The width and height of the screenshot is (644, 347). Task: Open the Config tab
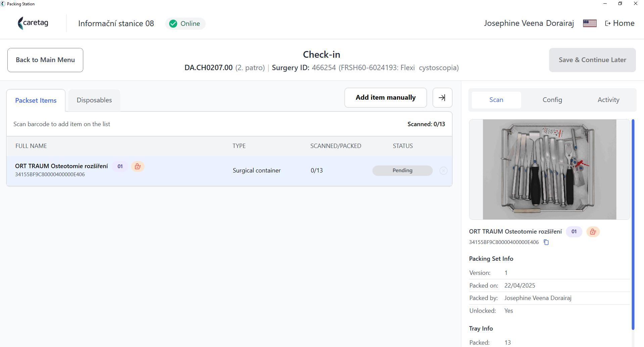pyautogui.click(x=552, y=100)
